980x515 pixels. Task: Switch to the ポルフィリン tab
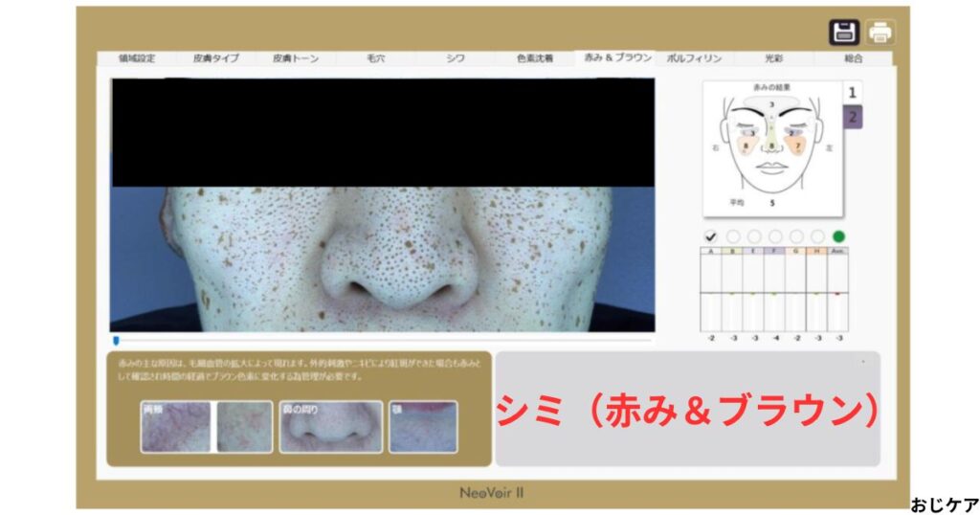point(695,58)
